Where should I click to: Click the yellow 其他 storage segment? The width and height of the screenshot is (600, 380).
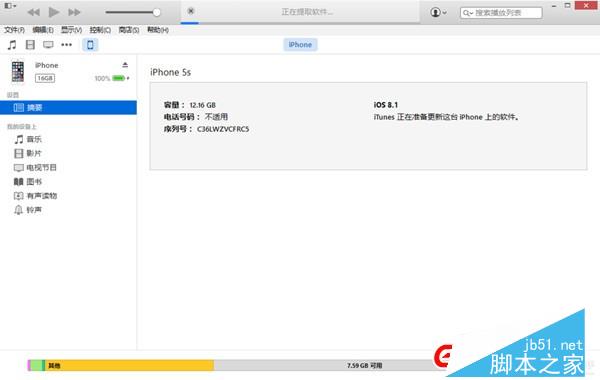pyautogui.click(x=129, y=365)
